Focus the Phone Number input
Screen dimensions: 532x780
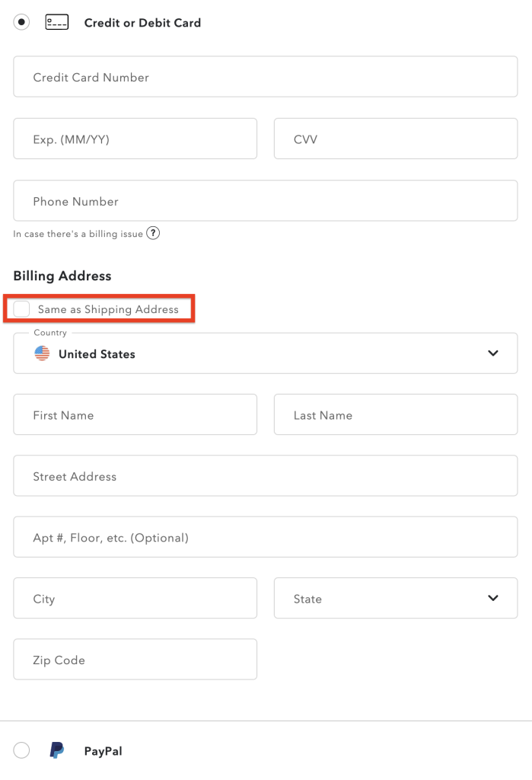[x=265, y=201]
